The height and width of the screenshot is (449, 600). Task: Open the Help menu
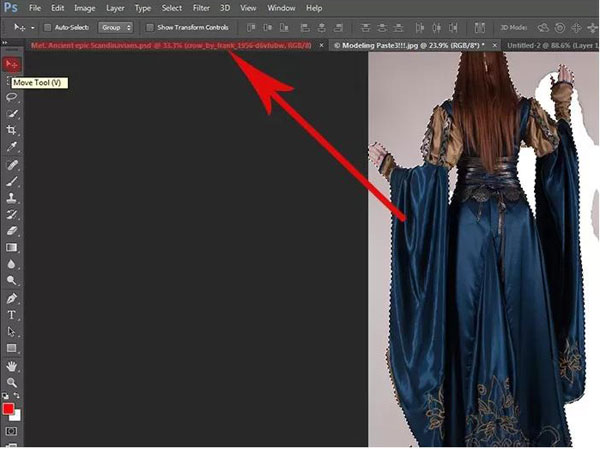coord(314,8)
